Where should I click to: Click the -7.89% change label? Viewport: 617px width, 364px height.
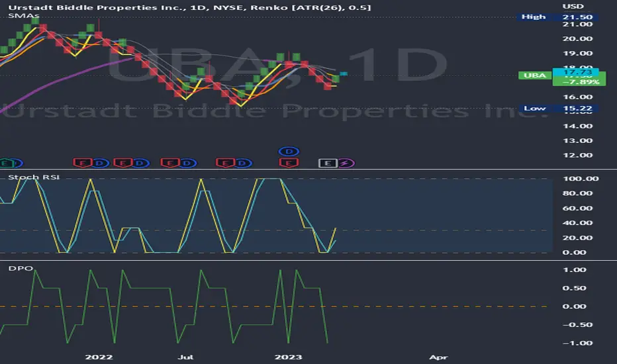pyautogui.click(x=581, y=81)
